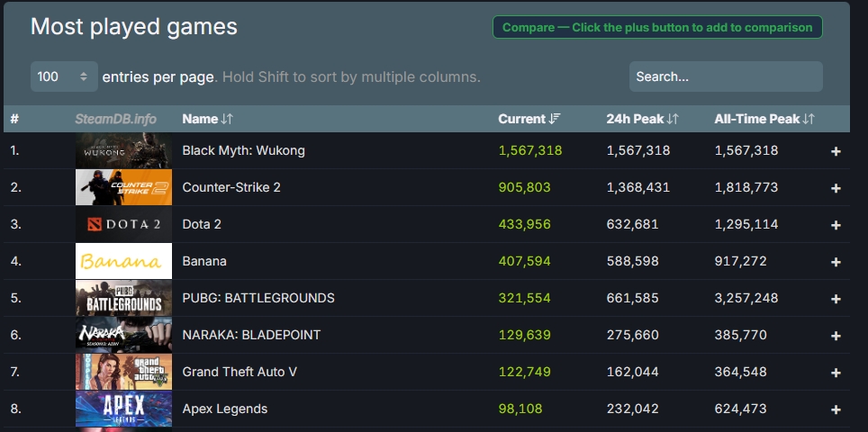Open the Dota 2 name link
Viewport: 868px width, 432px height.
(202, 224)
